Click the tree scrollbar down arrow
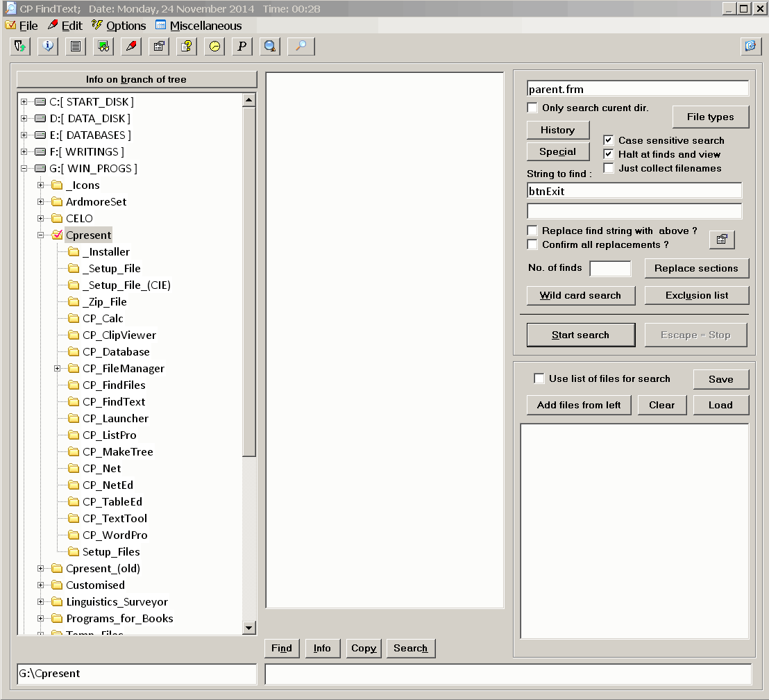Screen dimensions: 769x700 coord(249,628)
